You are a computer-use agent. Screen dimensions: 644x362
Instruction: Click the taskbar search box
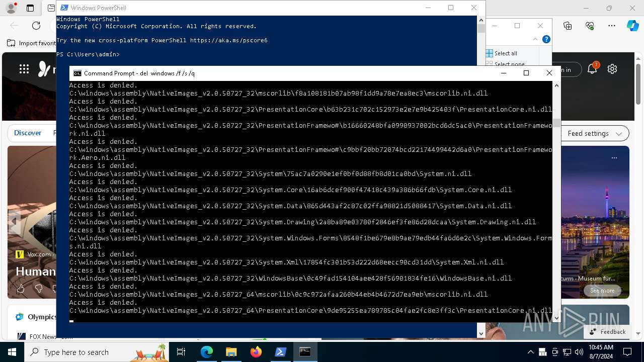97,352
